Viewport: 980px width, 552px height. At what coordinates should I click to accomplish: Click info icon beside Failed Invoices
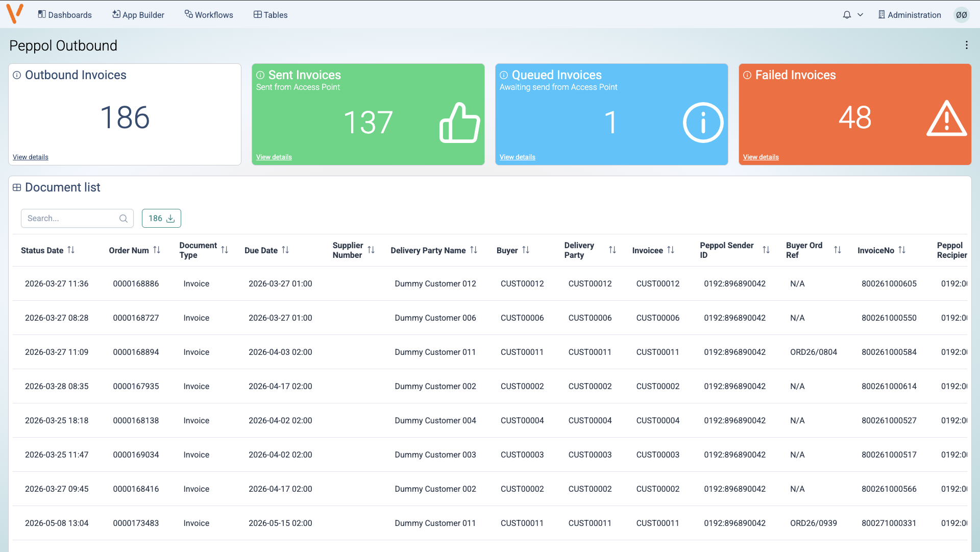tap(747, 75)
